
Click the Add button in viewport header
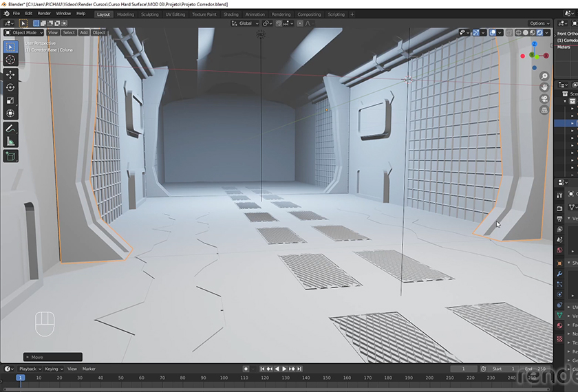click(x=84, y=32)
